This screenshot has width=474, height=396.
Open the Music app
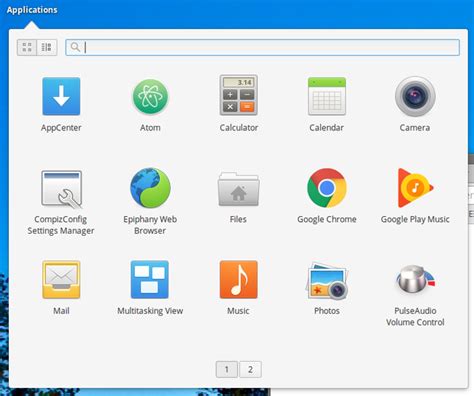point(238,279)
